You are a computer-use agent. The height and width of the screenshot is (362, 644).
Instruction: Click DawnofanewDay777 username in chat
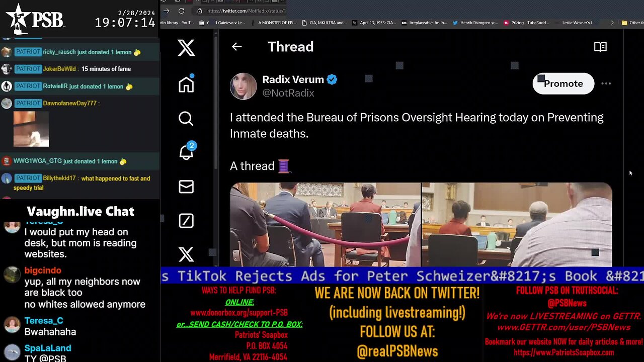click(x=70, y=103)
